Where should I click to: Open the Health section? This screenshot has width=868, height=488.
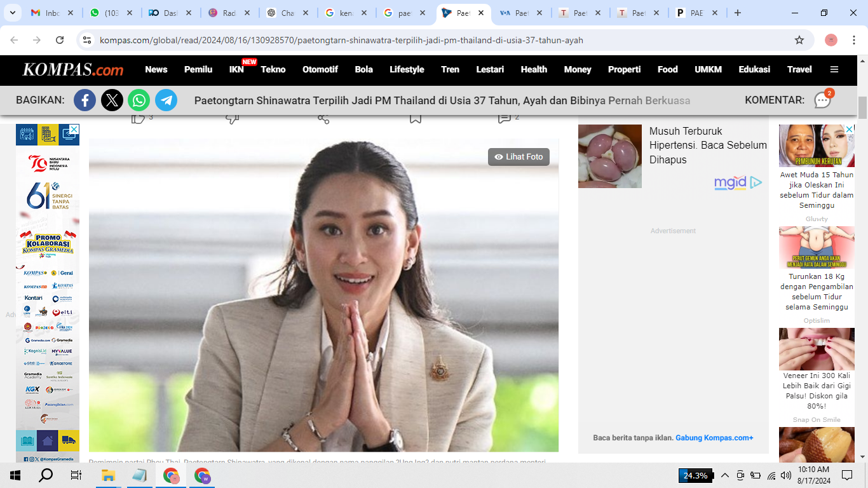click(x=534, y=69)
